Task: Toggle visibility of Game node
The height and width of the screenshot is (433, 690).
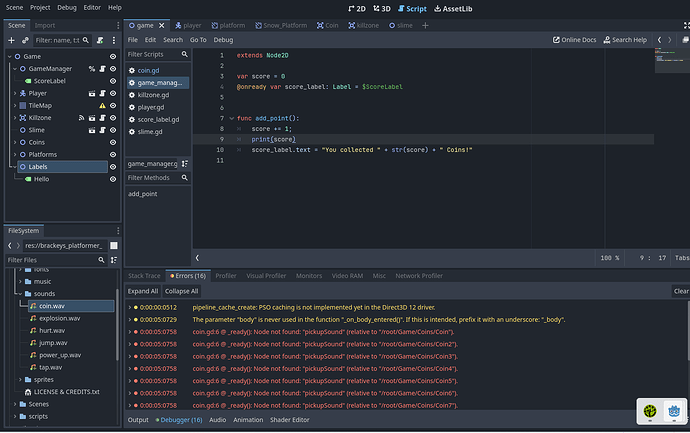Action: coord(113,56)
